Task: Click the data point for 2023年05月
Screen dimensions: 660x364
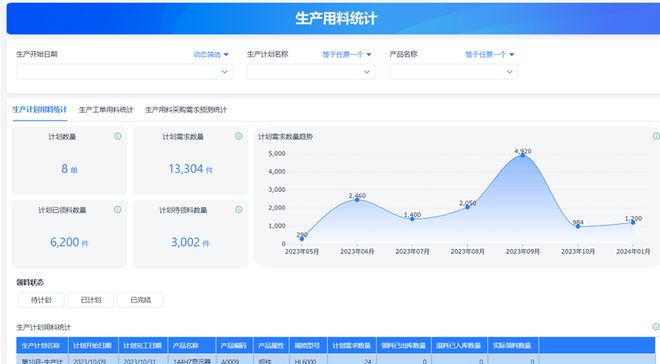Action: click(x=302, y=239)
